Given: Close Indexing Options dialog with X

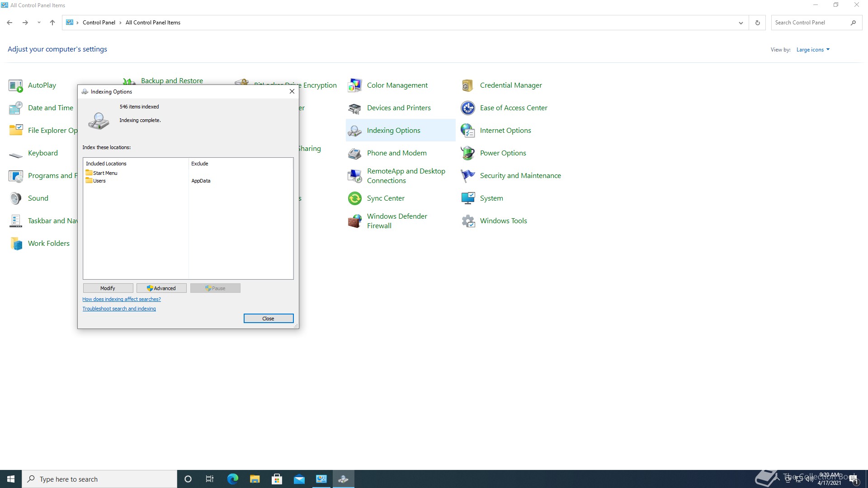Looking at the screenshot, I should coord(292,91).
